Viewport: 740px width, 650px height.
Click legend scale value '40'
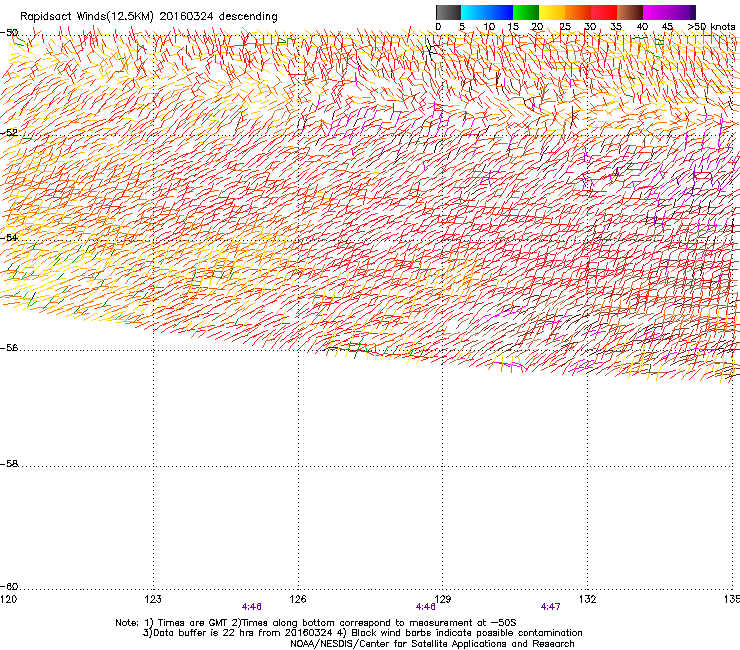[x=642, y=27]
